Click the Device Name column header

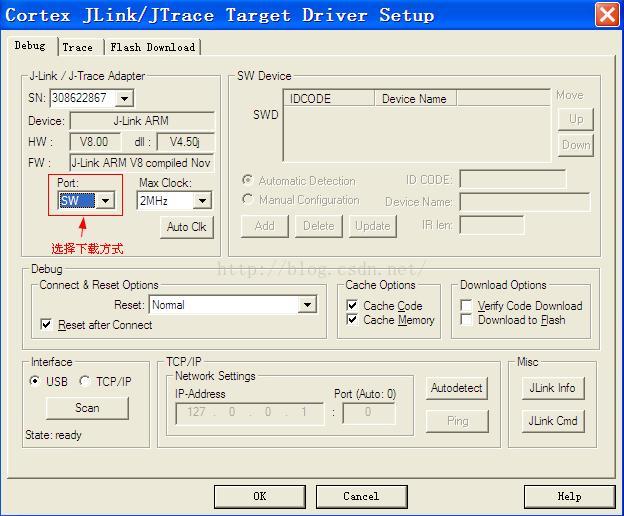tap(415, 98)
